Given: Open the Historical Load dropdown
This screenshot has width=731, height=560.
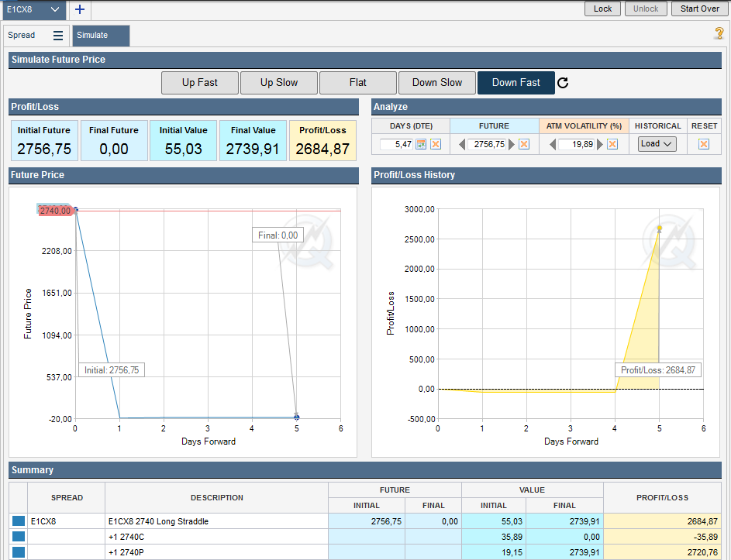Looking at the screenshot, I should [657, 144].
